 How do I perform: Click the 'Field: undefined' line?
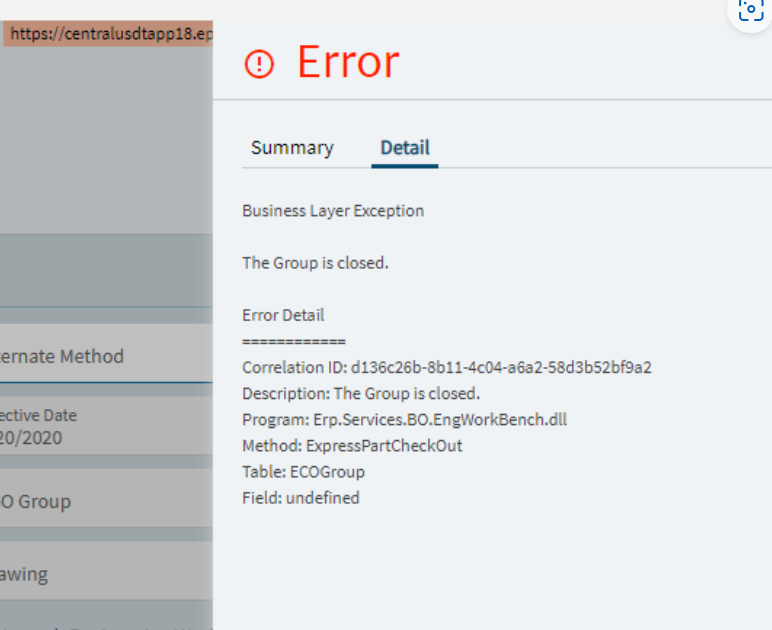point(300,498)
